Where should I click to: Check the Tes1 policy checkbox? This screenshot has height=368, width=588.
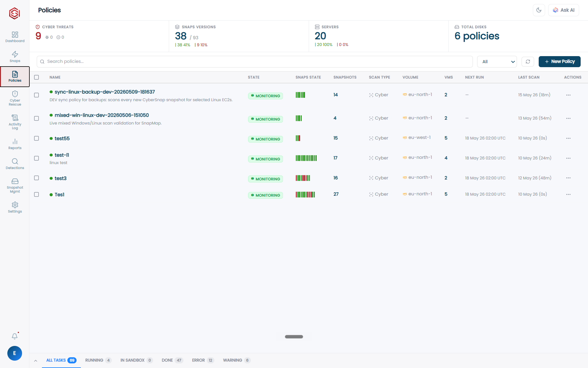pos(36,194)
